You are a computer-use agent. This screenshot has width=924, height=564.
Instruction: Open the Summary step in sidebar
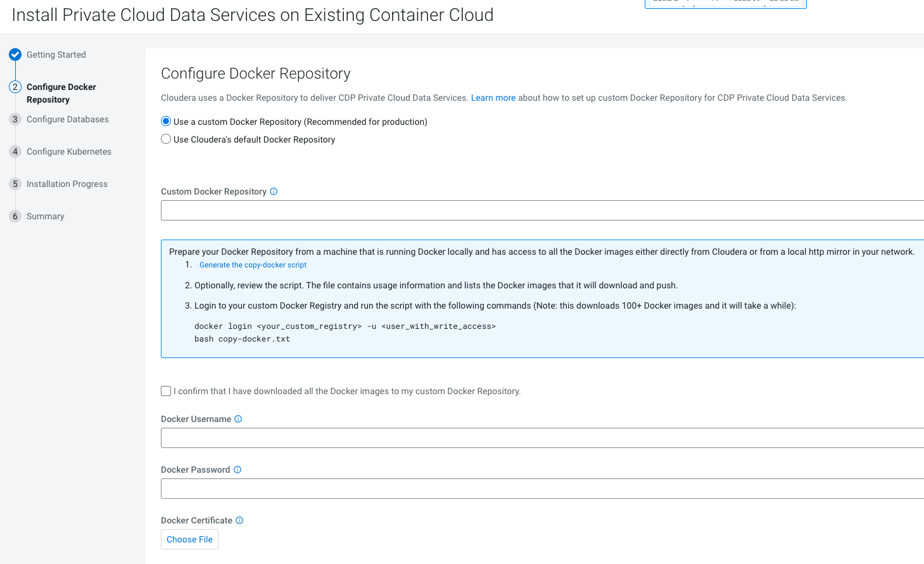[46, 216]
